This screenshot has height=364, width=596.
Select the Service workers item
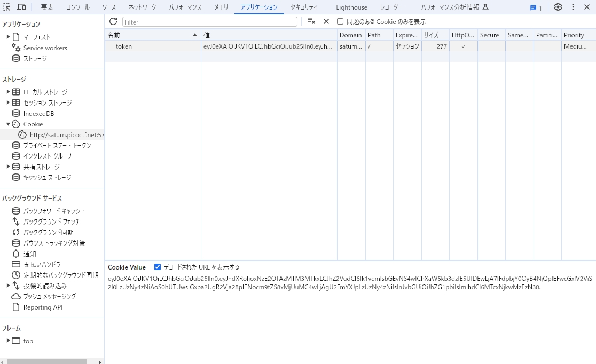point(45,48)
